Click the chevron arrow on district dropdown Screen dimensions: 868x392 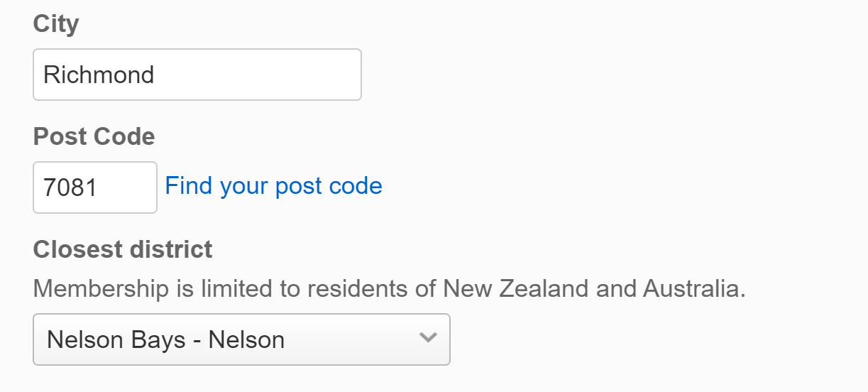point(427,339)
